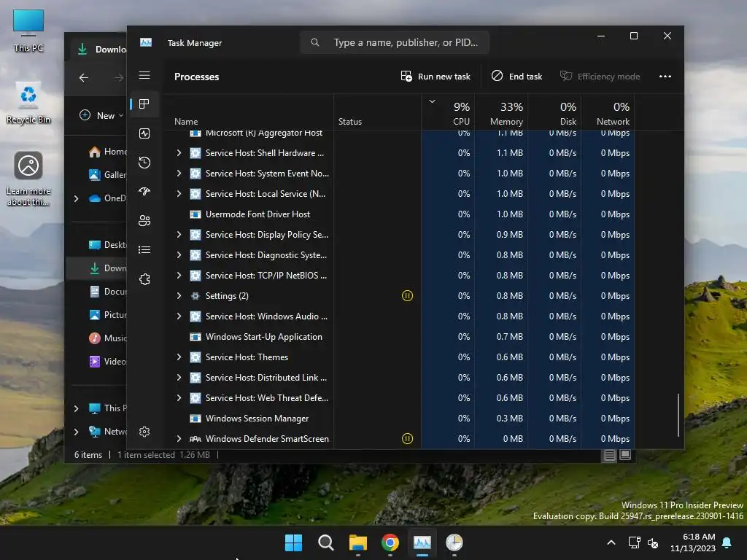Expand Service Host: Display Policy Service row
The width and height of the screenshot is (747, 560).
[x=179, y=234]
